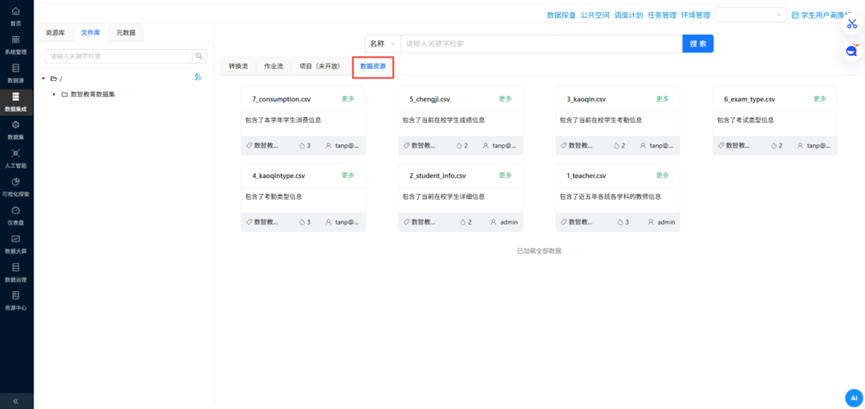Click the flame icon on 4_kaoqintype.csv card
This screenshot has width=865, height=409.
[302, 222]
